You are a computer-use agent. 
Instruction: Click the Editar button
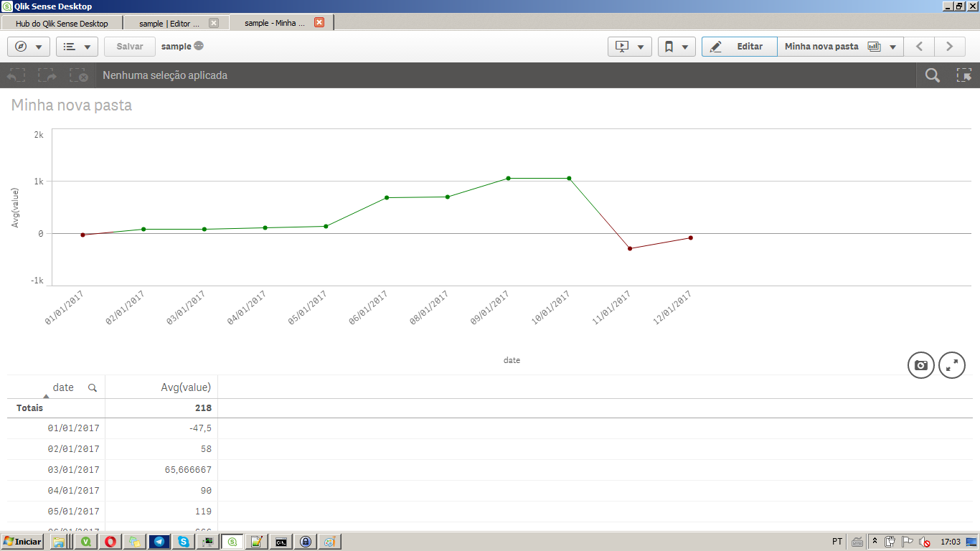click(739, 46)
